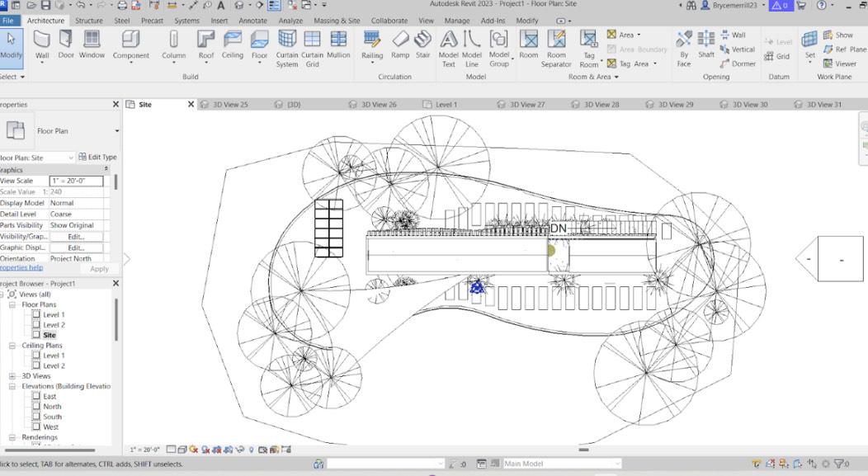The height and width of the screenshot is (476, 868).
Task: Select the Ceiling tool
Action: point(233,45)
